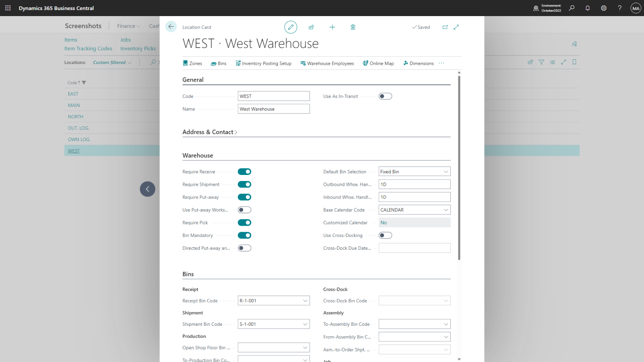The width and height of the screenshot is (644, 362).
Task: Toggle Use As In-Transit switch
Action: click(385, 96)
